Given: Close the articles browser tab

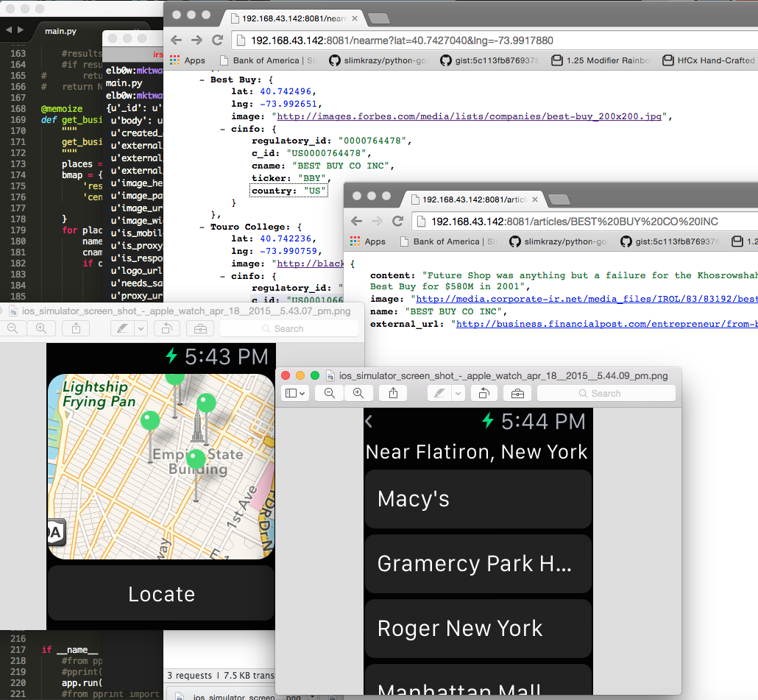Looking at the screenshot, I should (535, 199).
